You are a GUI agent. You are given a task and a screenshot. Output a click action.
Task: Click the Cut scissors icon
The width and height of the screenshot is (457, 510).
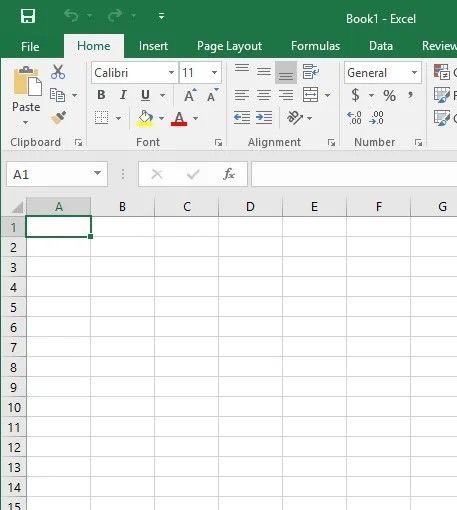58,72
